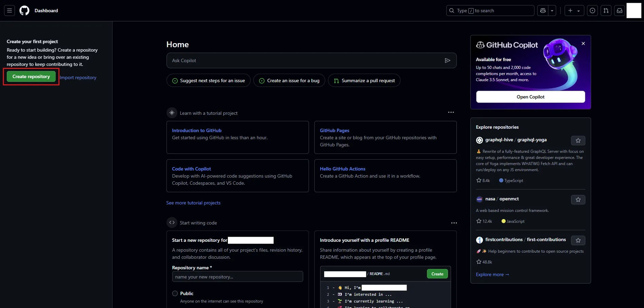The width and height of the screenshot is (644, 308).
Task: Send the Ask Copilot message arrow
Action: (448, 60)
